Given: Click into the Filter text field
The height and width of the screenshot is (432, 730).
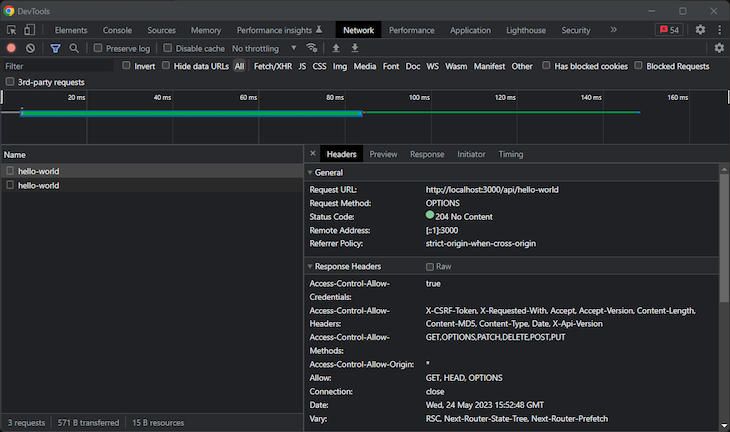Looking at the screenshot, I should coord(58,66).
